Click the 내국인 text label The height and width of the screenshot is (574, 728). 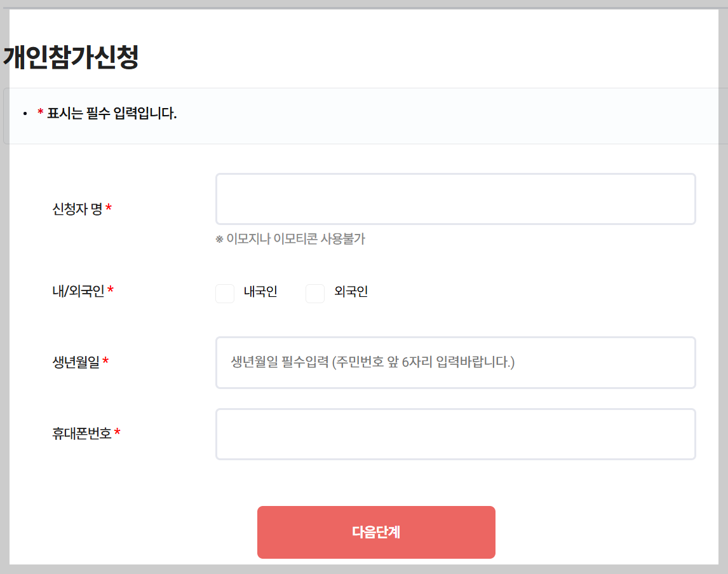pyautogui.click(x=259, y=292)
